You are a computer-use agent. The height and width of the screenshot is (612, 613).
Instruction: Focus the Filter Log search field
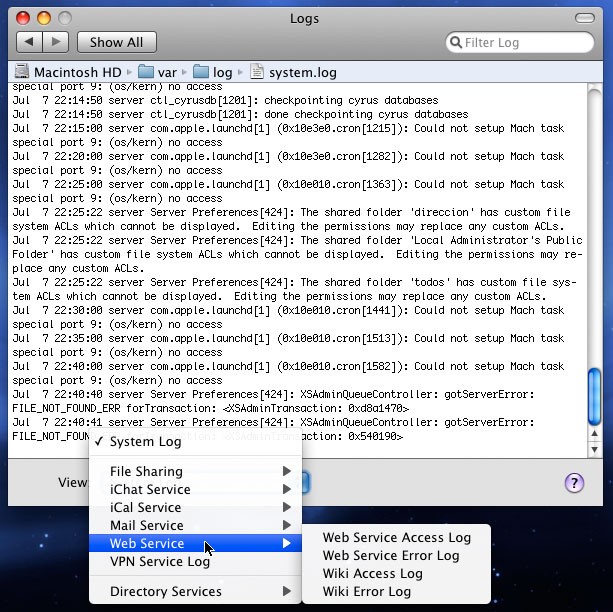[x=520, y=42]
